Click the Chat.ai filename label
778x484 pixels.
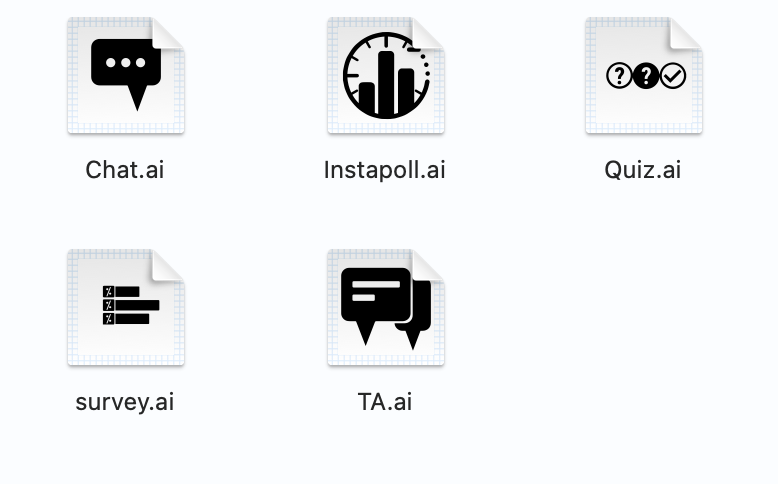click(125, 170)
